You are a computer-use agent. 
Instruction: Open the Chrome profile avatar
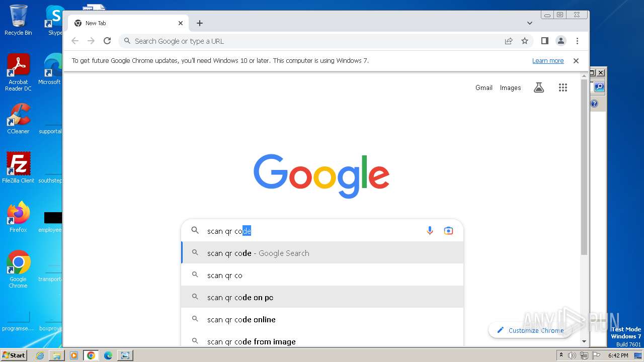coord(560,41)
